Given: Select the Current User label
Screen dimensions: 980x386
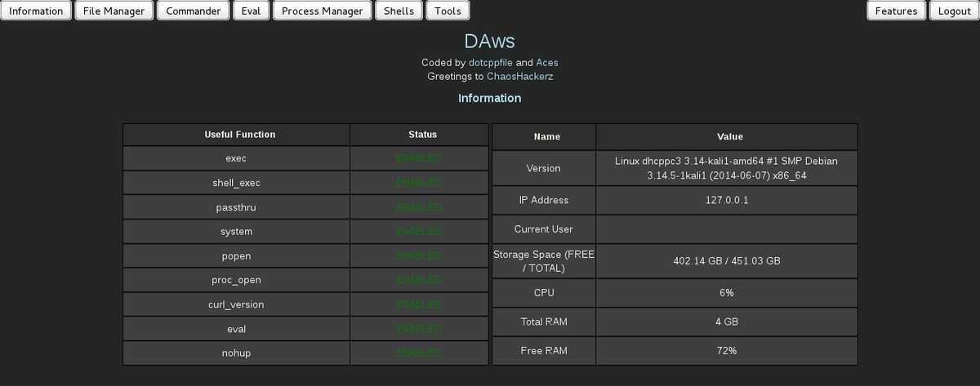Looking at the screenshot, I should pyautogui.click(x=544, y=229).
